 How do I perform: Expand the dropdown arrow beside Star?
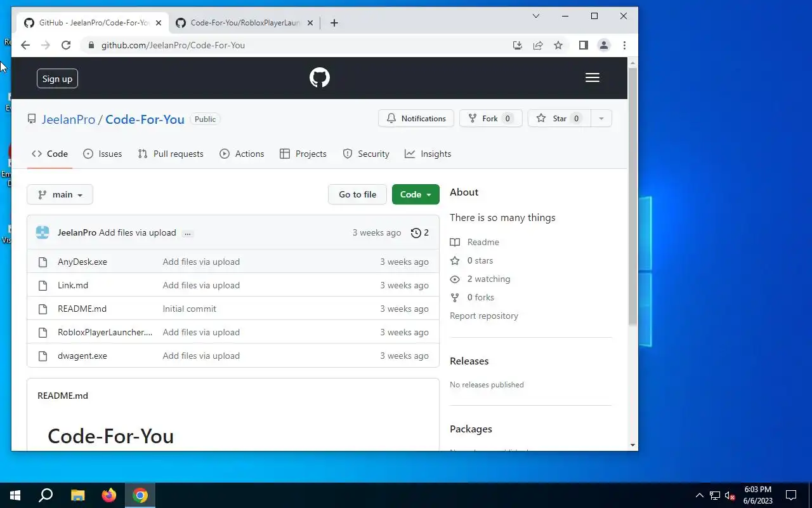(601, 118)
